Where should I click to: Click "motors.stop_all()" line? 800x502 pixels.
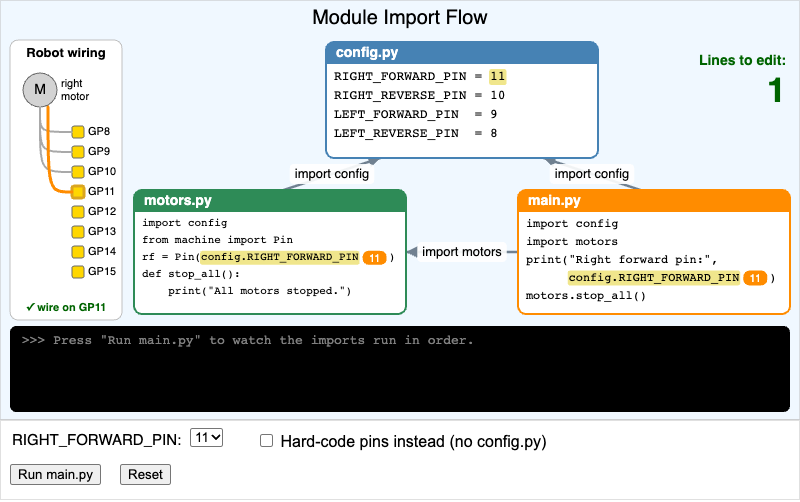point(586,296)
